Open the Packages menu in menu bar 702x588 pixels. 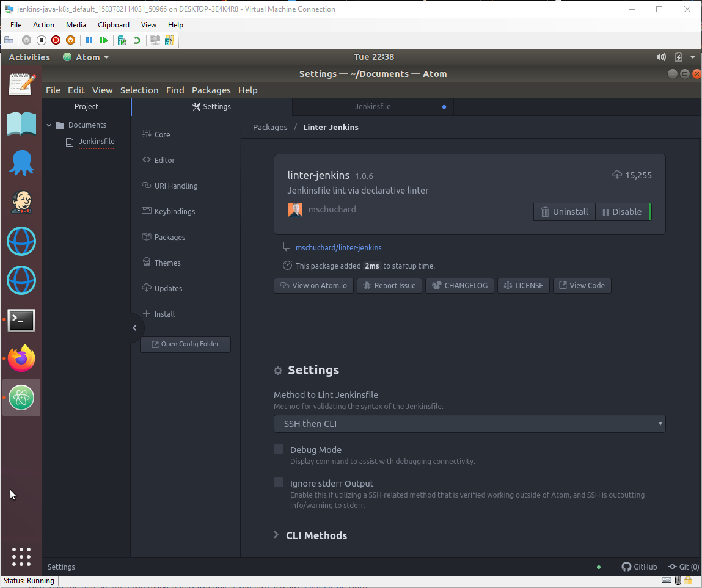tap(211, 90)
